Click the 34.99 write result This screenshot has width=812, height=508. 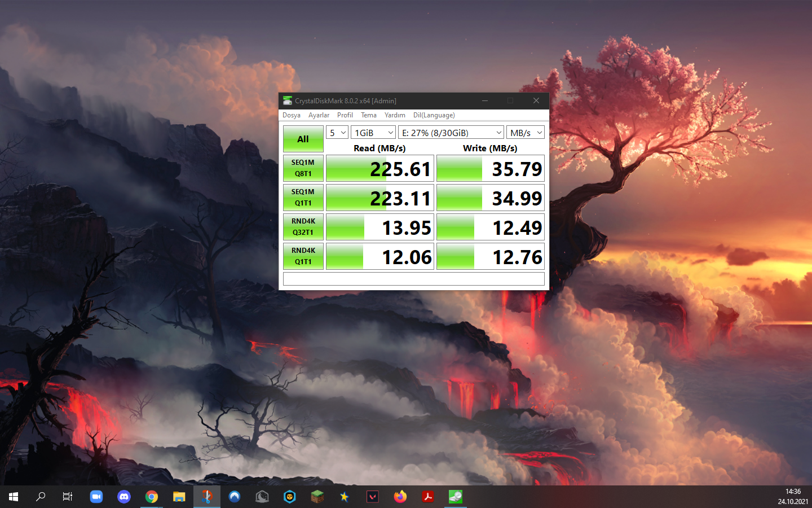[x=491, y=198]
